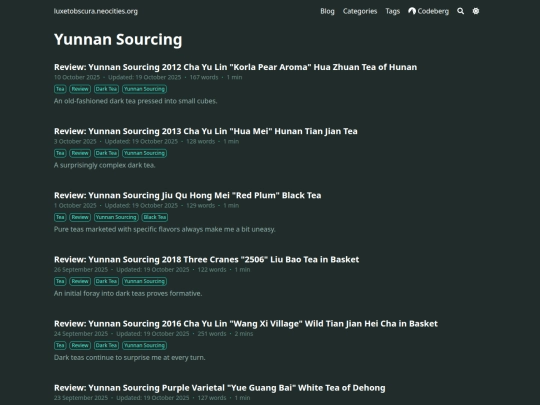This screenshot has height=405, width=540.
Task: Click Dark Tea tag under Hua Mei post
Action: click(106, 153)
